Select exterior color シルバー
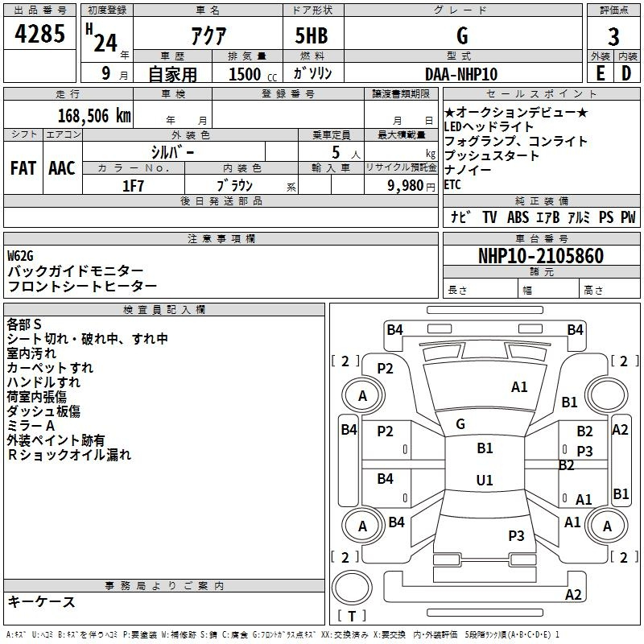 pos(172,152)
